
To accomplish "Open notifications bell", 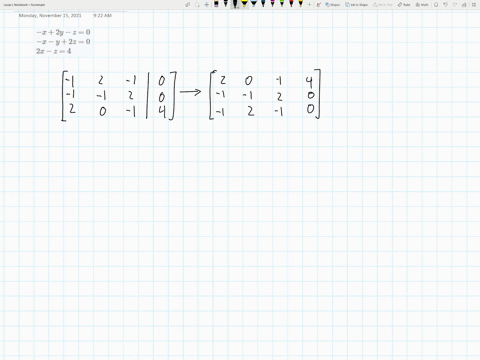I will [436, 5].
